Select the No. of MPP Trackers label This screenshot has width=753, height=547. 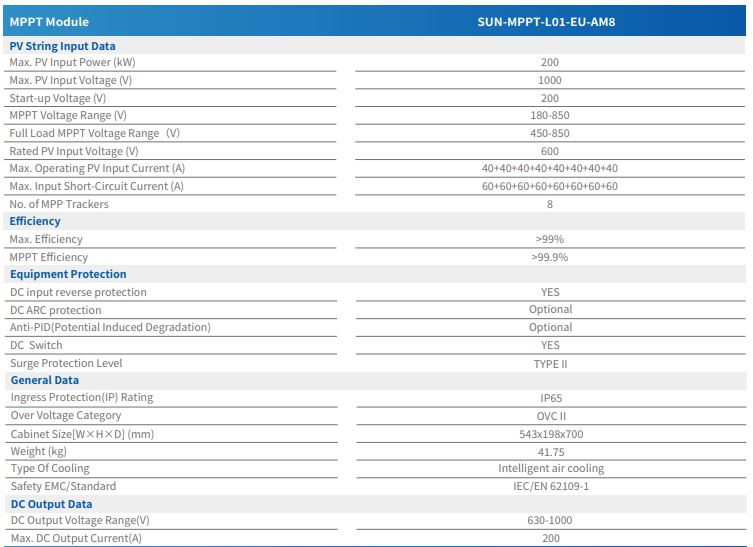(59, 204)
